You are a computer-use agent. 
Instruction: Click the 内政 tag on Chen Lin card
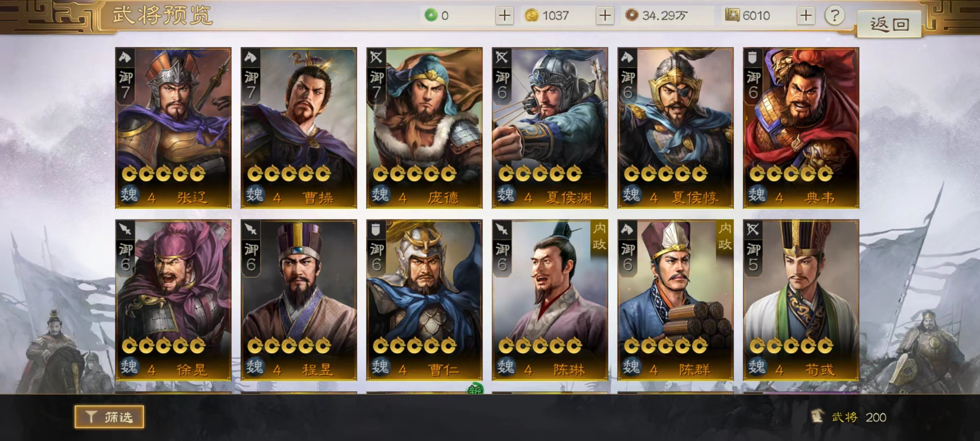(x=599, y=236)
